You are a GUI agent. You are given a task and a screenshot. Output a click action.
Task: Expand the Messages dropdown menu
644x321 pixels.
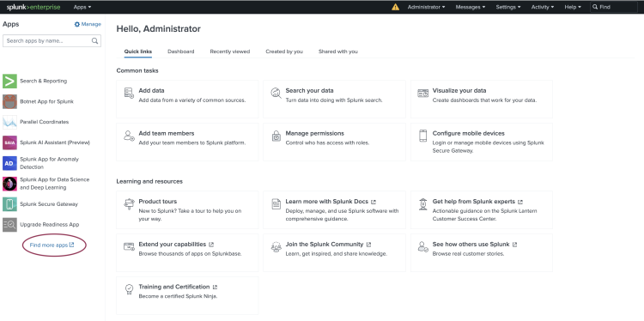point(471,7)
